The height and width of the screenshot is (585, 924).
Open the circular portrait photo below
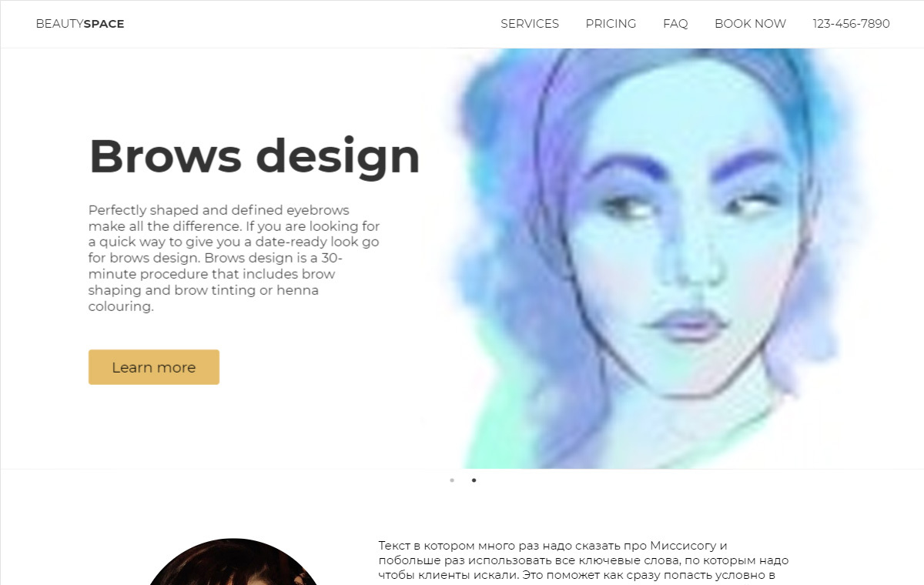[x=233, y=562]
